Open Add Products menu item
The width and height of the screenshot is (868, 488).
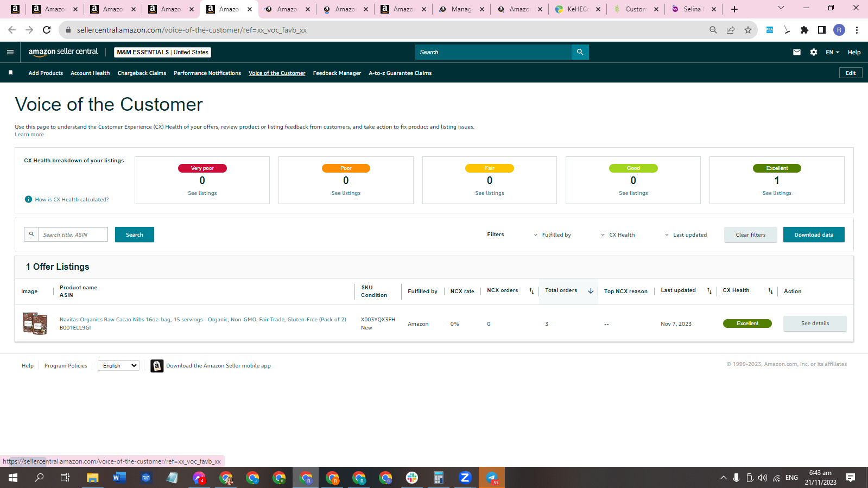46,73
